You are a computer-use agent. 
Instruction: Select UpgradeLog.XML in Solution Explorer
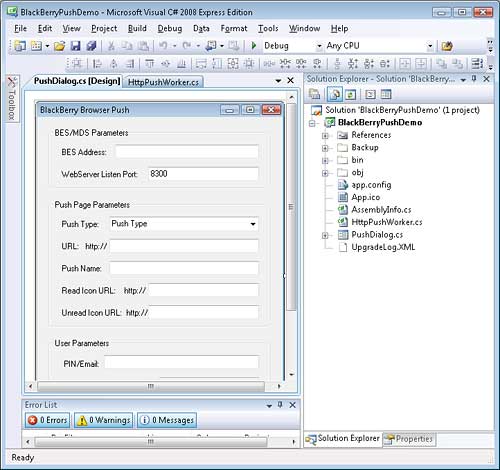click(383, 247)
